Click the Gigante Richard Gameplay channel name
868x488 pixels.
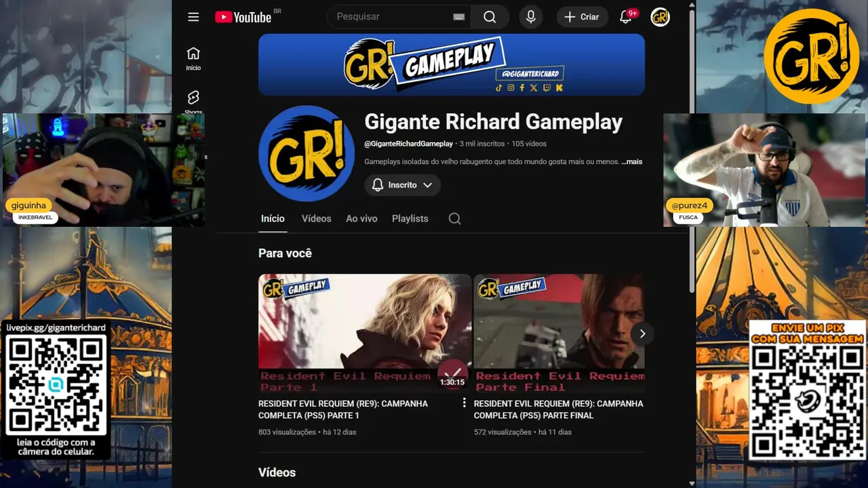pos(493,122)
